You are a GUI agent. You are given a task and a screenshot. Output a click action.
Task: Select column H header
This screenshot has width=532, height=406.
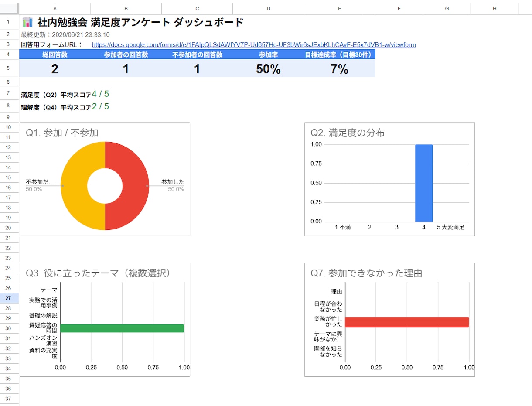[494, 9]
